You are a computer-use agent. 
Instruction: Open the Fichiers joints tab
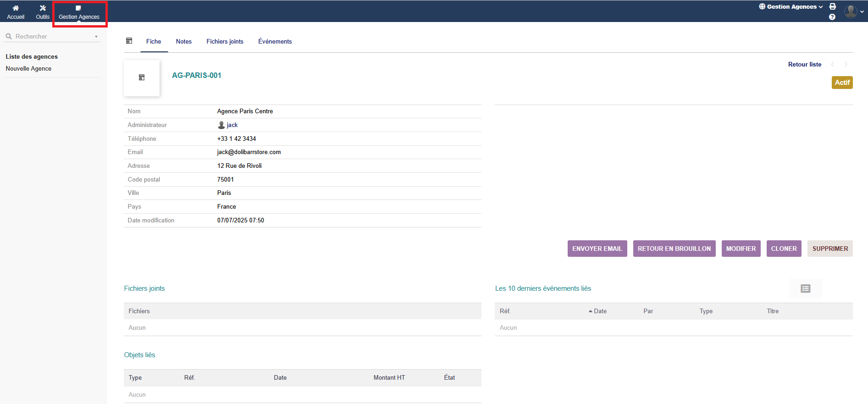click(225, 42)
